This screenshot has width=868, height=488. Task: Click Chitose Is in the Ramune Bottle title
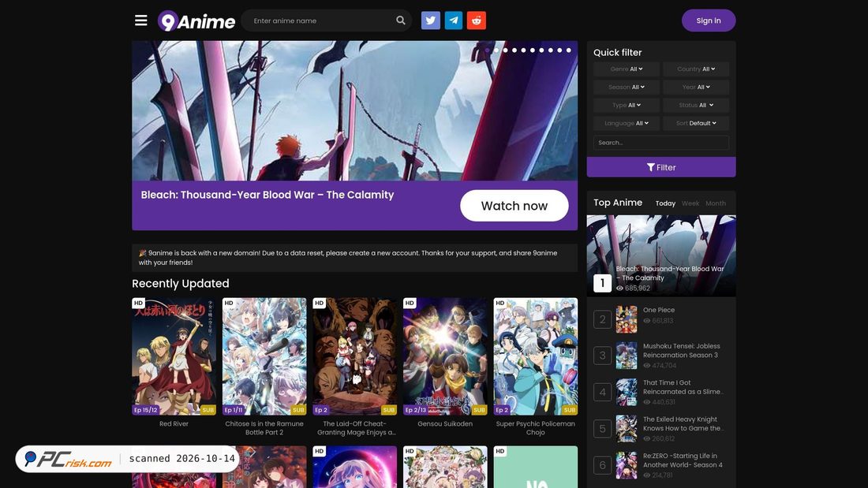point(264,428)
